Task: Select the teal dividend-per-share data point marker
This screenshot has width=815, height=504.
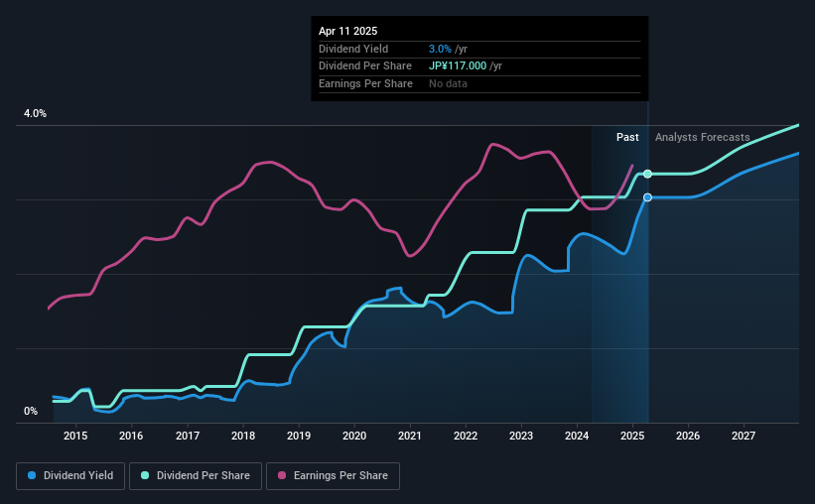Action: [647, 174]
